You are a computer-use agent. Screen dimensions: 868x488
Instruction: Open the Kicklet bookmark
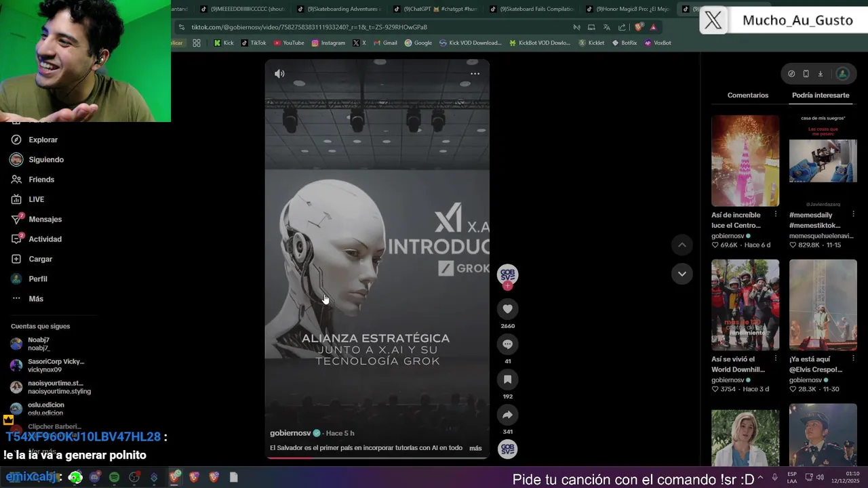click(591, 43)
